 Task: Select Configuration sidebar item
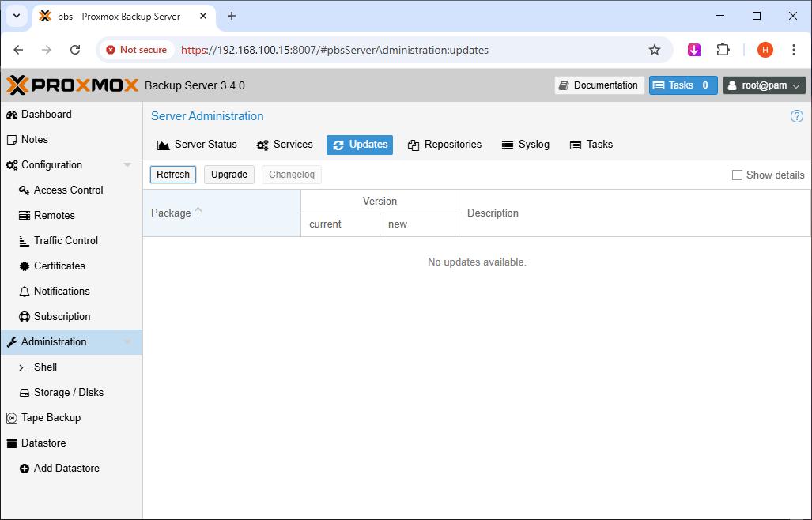[71, 165]
